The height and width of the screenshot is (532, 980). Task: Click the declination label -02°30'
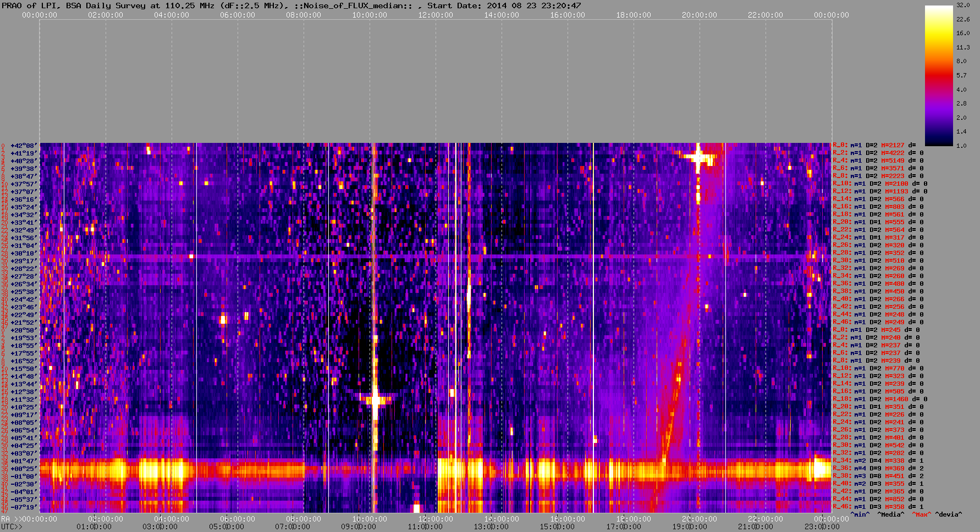pyautogui.click(x=24, y=484)
